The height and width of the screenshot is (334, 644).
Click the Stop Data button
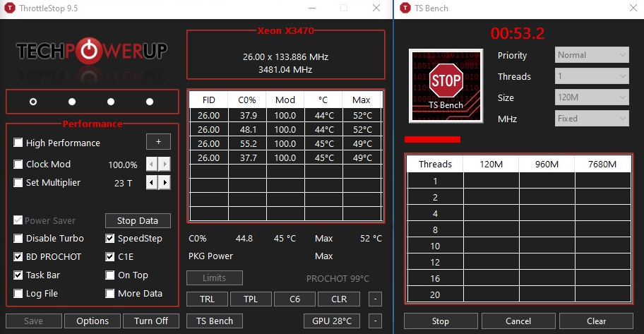pyautogui.click(x=138, y=220)
